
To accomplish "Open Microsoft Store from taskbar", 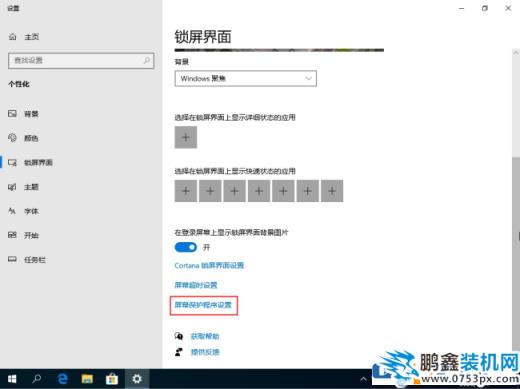I will 112,379.
